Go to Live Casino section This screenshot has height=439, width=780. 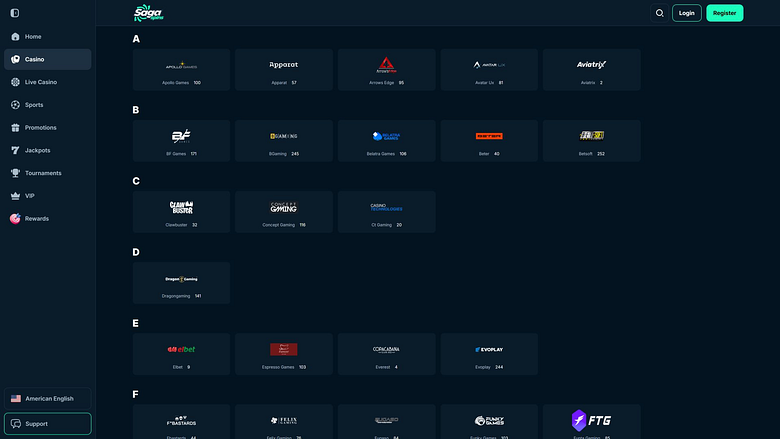tap(47, 82)
